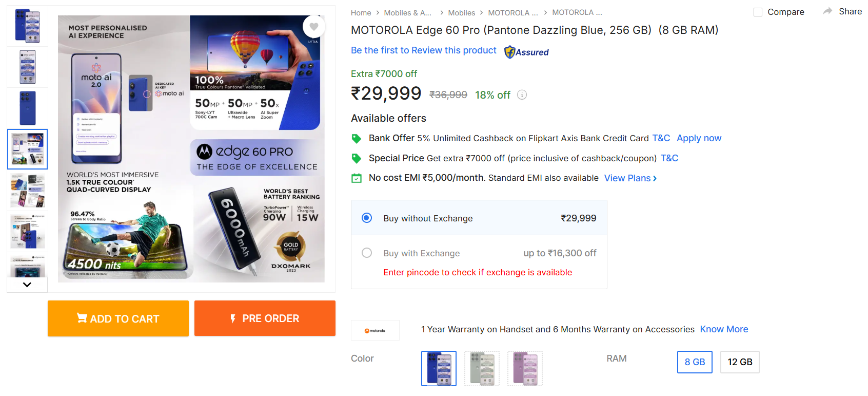Click the price info icon
This screenshot has width=868, height=396.
click(x=522, y=95)
